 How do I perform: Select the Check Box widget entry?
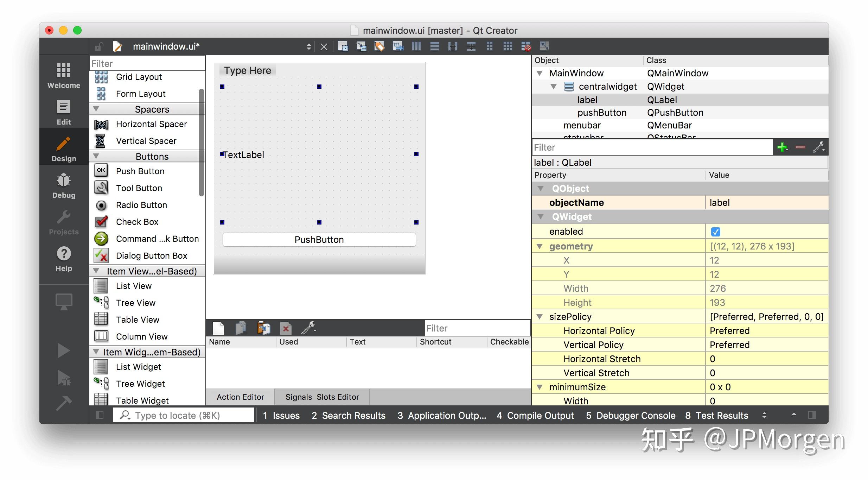pyautogui.click(x=137, y=222)
